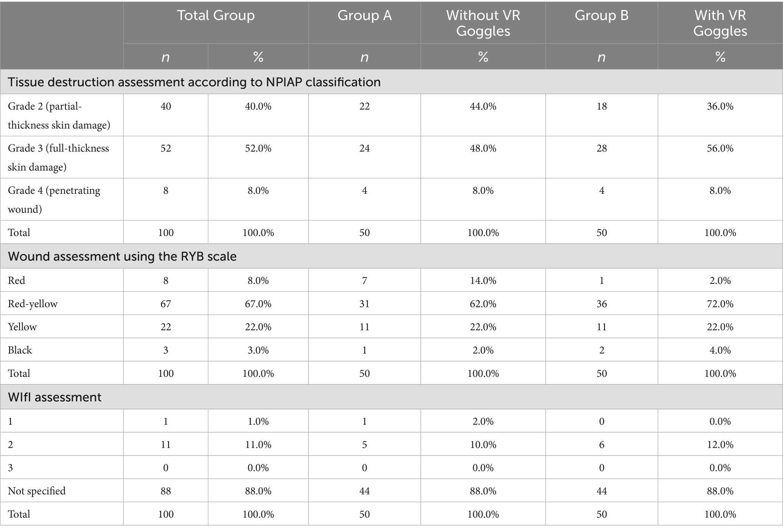The width and height of the screenshot is (783, 532).
Task: Select the 14.0% cell in Red row
Action: tap(483, 281)
